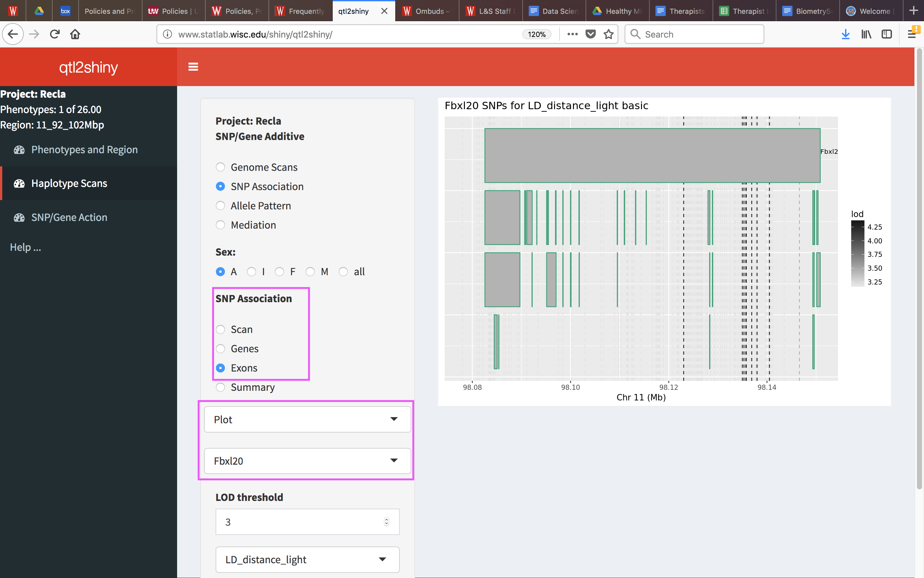
Task: Bookmark this page with the star icon
Action: (x=609, y=34)
